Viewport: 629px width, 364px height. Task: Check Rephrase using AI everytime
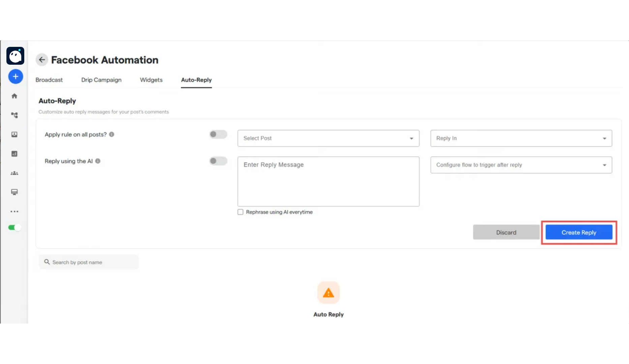240,212
